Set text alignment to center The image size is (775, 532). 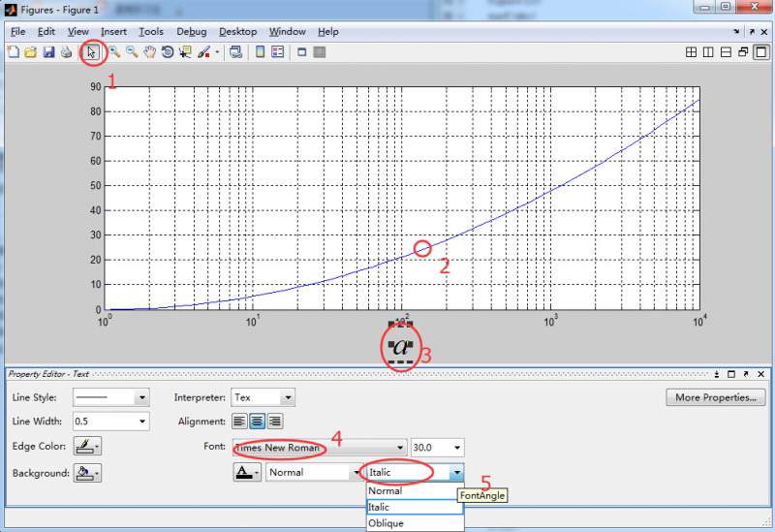click(257, 422)
